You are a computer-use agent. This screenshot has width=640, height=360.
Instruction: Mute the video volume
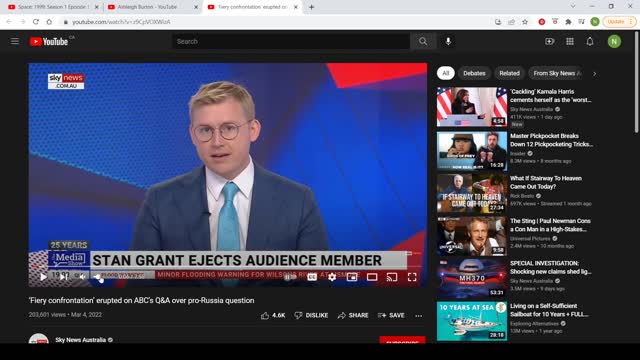click(83, 277)
